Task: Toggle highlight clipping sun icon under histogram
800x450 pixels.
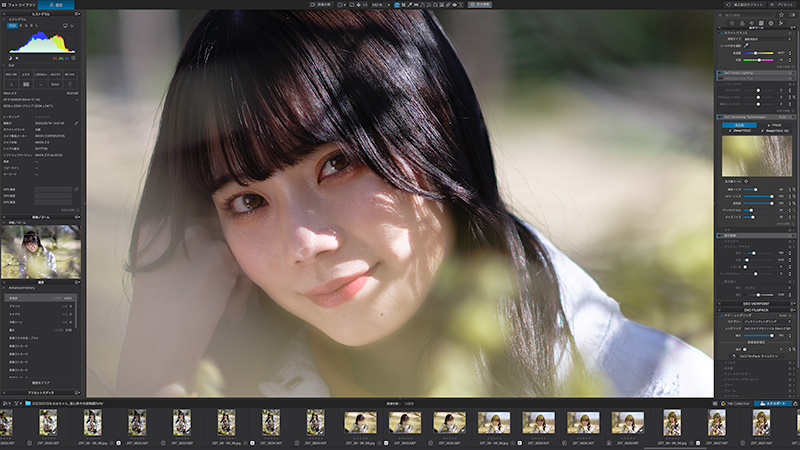Action: pos(17,58)
